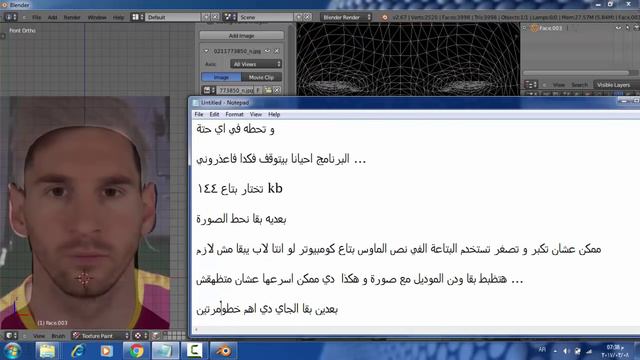The image size is (640, 360).
Task: Open 3D viewport editor type selector
Action: click(11, 336)
